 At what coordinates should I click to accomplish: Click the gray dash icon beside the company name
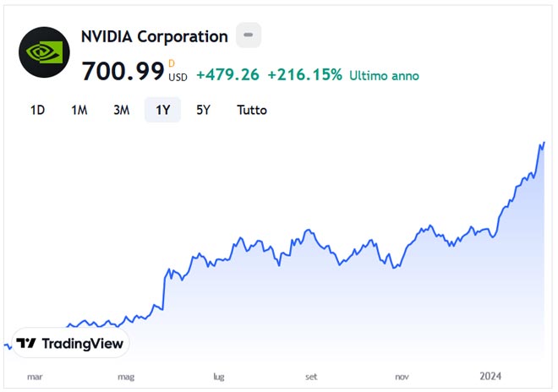pos(248,35)
